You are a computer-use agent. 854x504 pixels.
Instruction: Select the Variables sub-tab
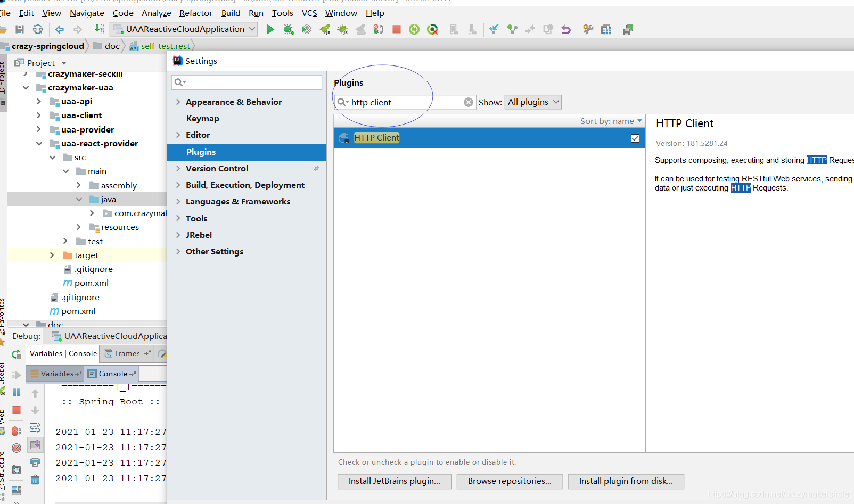point(56,374)
